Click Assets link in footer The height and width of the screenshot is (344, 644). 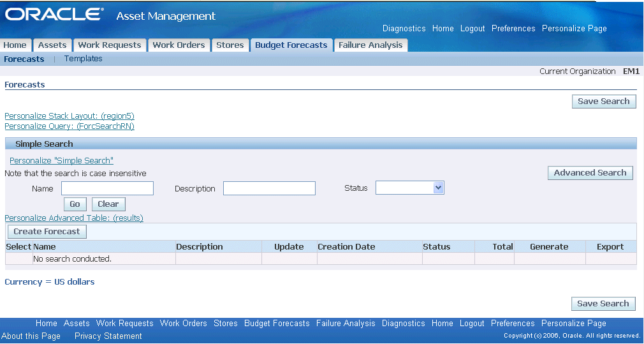(77, 323)
